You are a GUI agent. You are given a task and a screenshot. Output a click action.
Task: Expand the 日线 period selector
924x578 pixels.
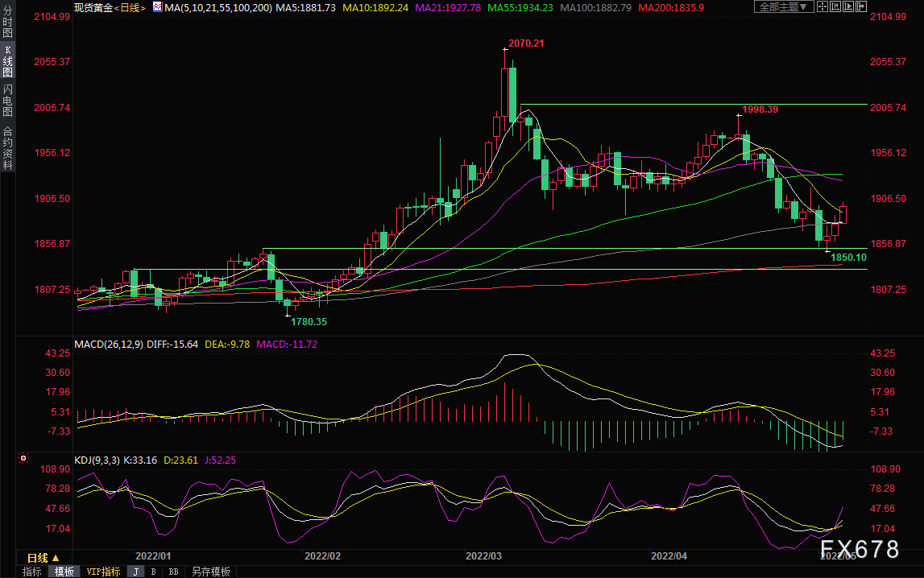43,557
